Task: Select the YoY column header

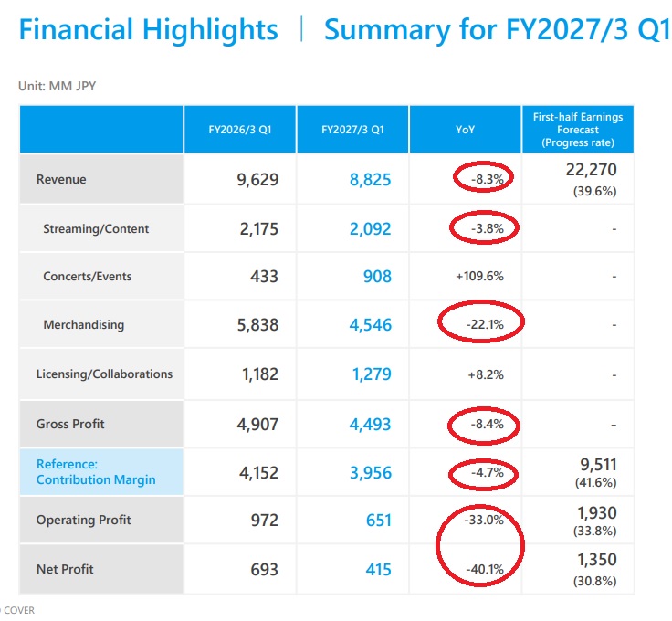Action: [465, 130]
